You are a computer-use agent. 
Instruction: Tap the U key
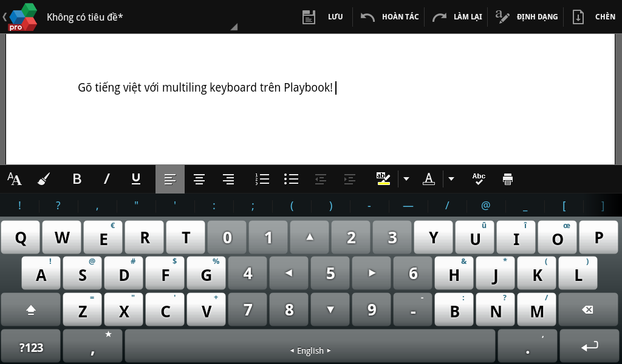(475, 237)
